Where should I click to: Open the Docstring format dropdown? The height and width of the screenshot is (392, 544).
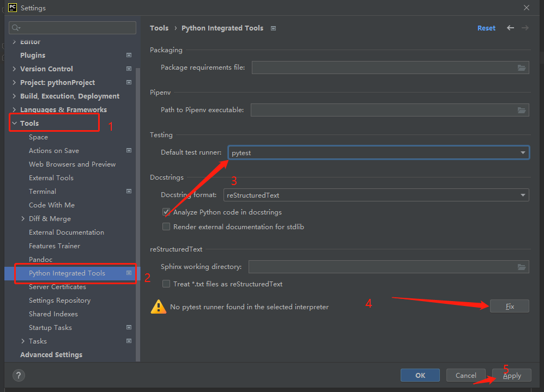point(376,195)
